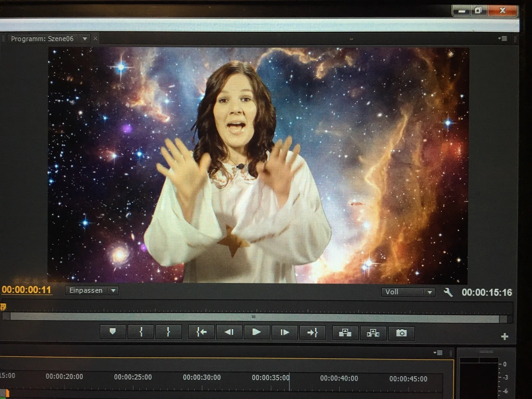532x399 pixels.
Task: Click the 00:00:30:00 mark on timeline ruler
Action: click(201, 377)
